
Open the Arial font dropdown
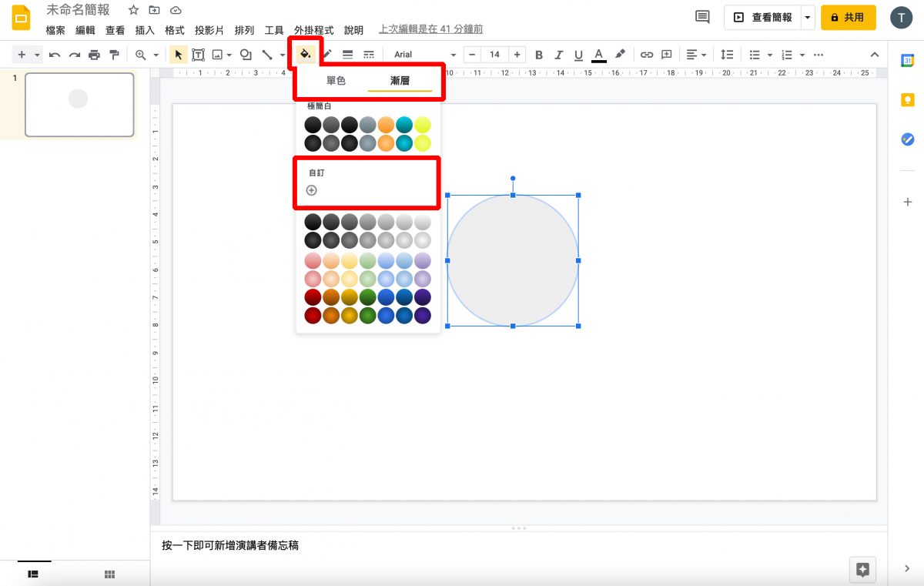pyautogui.click(x=424, y=55)
